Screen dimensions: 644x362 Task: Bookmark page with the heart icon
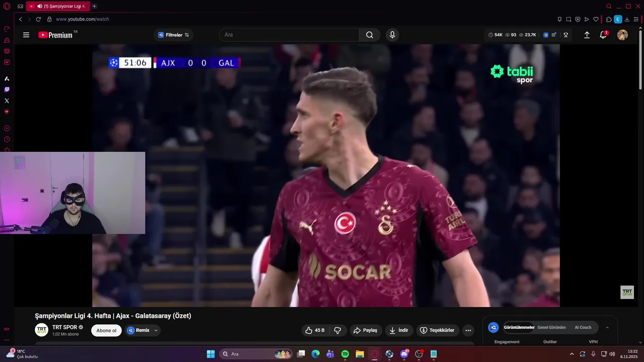pos(596,19)
